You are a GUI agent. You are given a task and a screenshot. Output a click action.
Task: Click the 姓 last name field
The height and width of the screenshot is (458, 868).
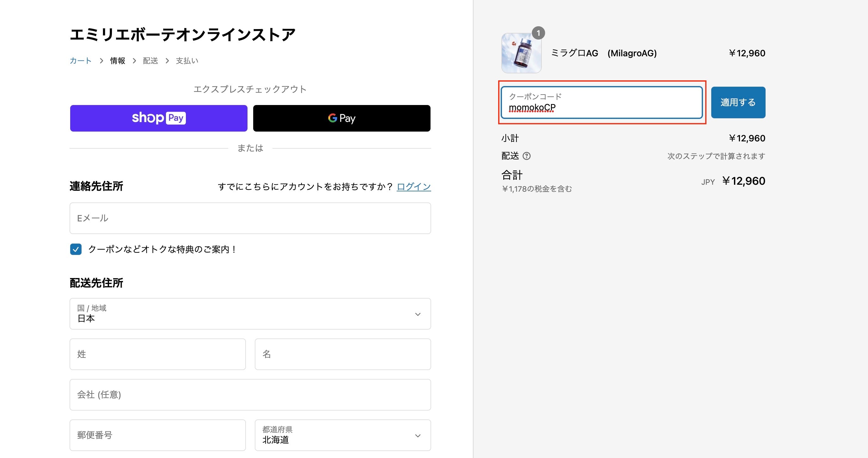(x=157, y=354)
